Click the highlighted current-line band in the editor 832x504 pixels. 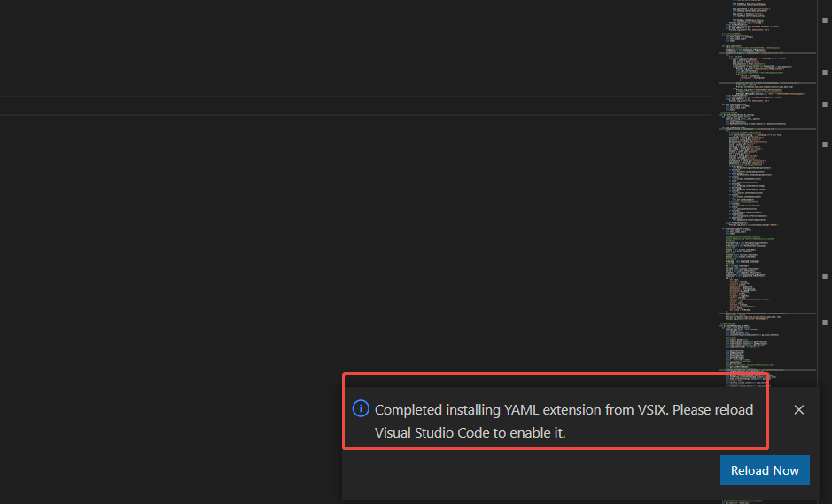click(x=355, y=105)
